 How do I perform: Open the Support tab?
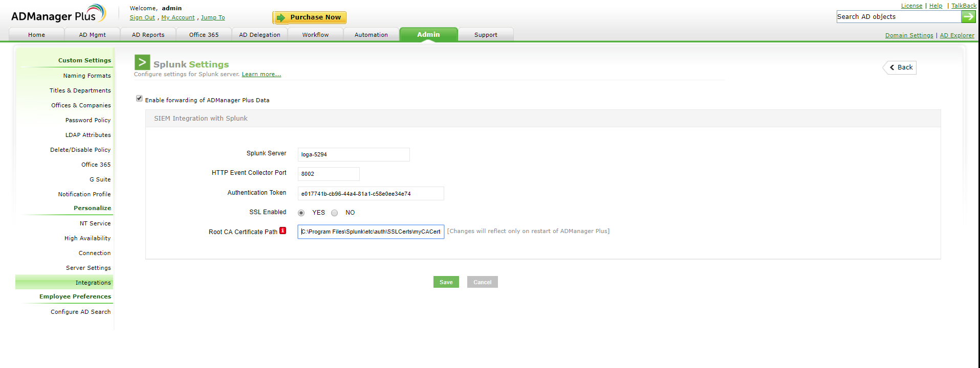pos(486,35)
